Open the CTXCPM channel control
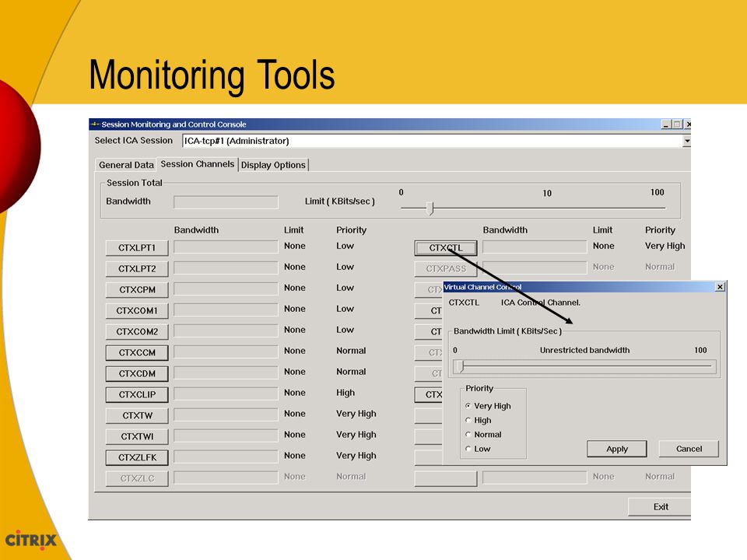Image resolution: width=747 pixels, height=560 pixels. [x=137, y=290]
